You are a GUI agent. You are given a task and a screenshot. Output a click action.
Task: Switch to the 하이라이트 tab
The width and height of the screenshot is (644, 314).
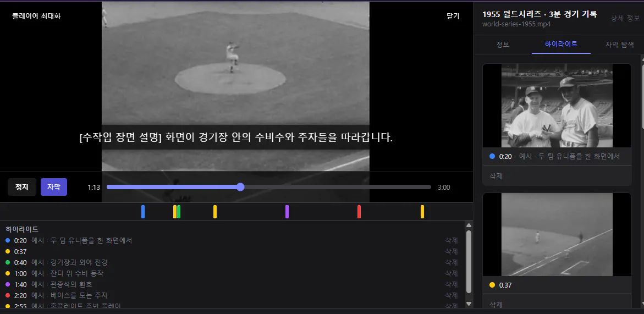tap(561, 45)
